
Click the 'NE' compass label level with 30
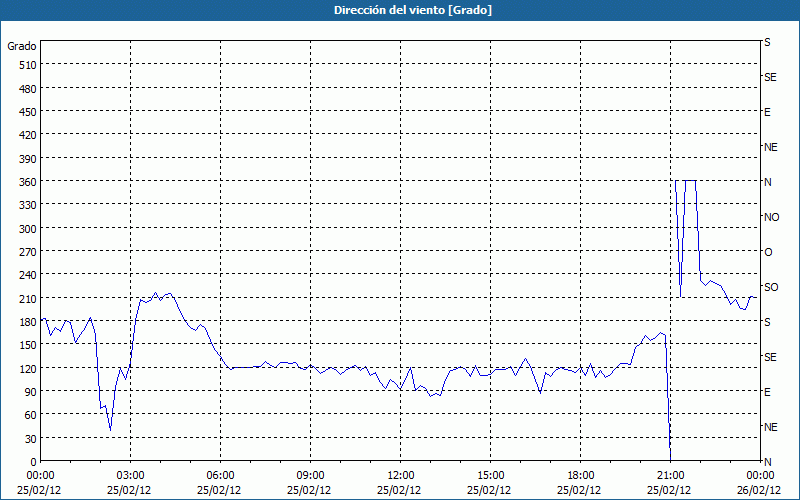click(x=771, y=427)
